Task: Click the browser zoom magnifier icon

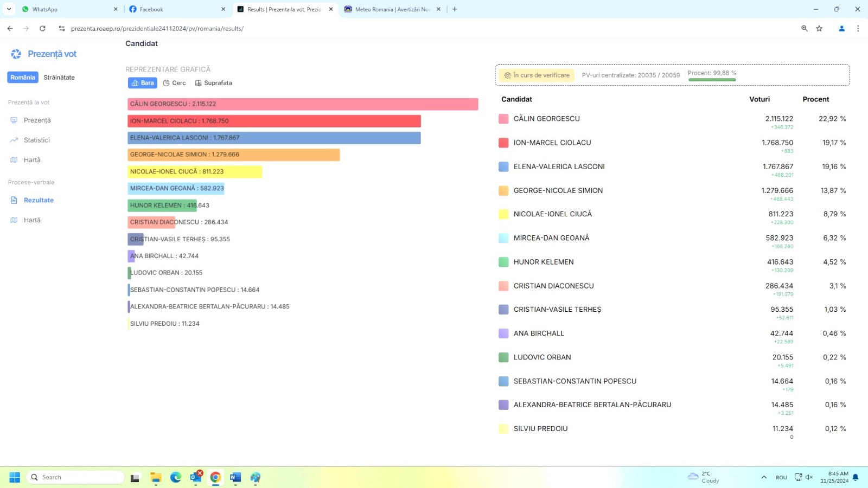Action: tap(804, 29)
